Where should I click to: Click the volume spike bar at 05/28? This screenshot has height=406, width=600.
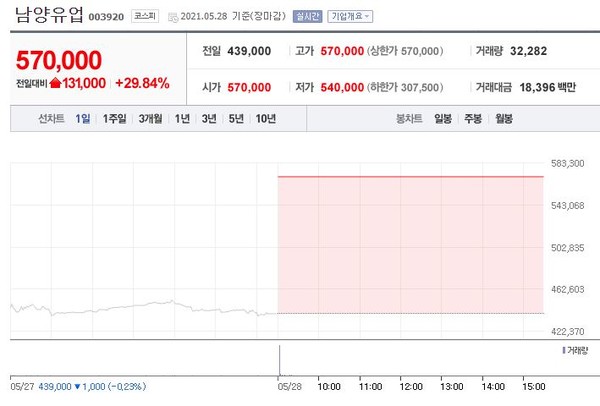pyautogui.click(x=279, y=358)
